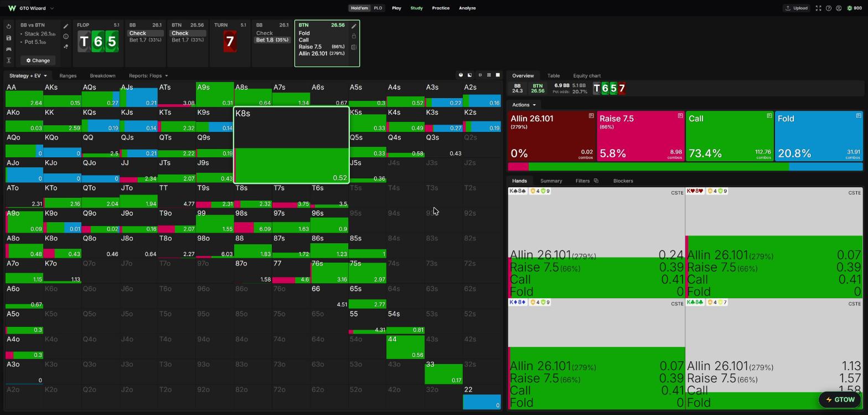Go to the Practice section
868x415 pixels.
[x=441, y=8]
